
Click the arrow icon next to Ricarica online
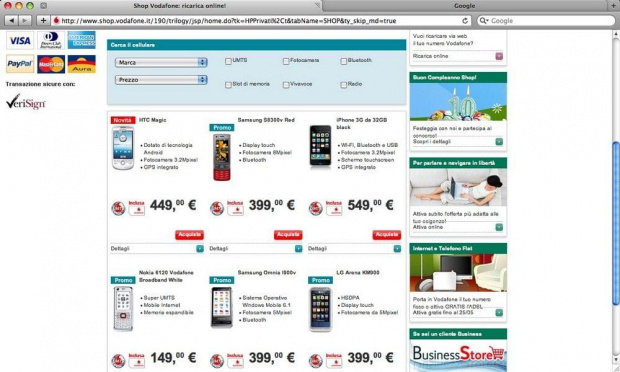click(499, 56)
